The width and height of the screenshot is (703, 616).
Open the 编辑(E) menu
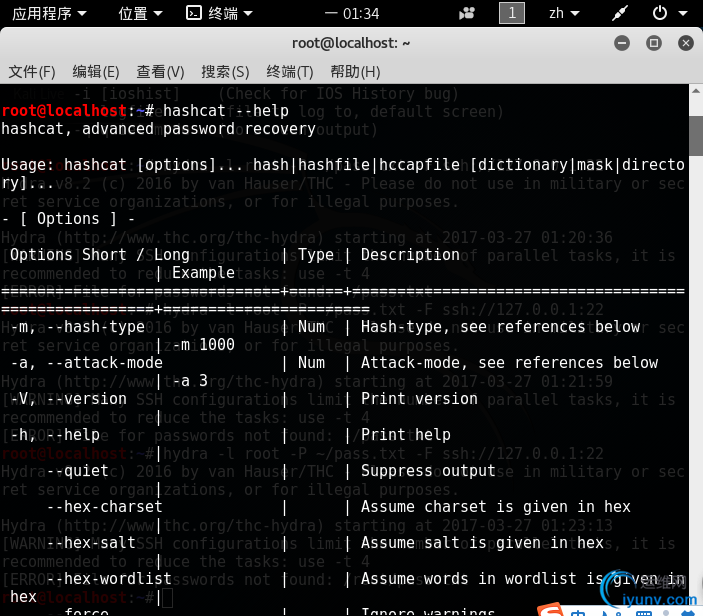tap(96, 72)
